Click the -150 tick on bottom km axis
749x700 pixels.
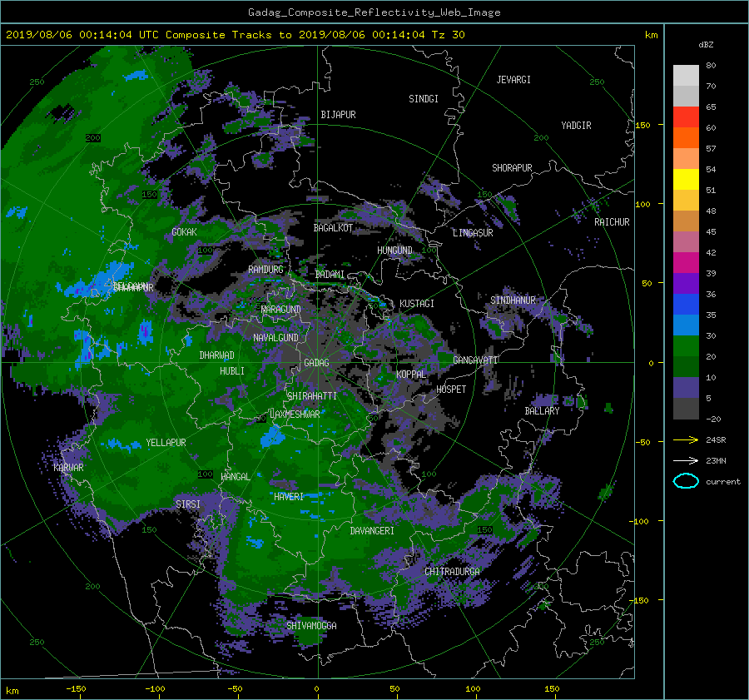76,689
